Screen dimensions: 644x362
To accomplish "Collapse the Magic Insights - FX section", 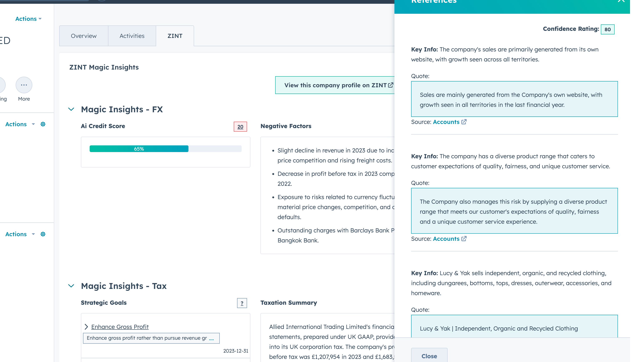I will [x=71, y=109].
